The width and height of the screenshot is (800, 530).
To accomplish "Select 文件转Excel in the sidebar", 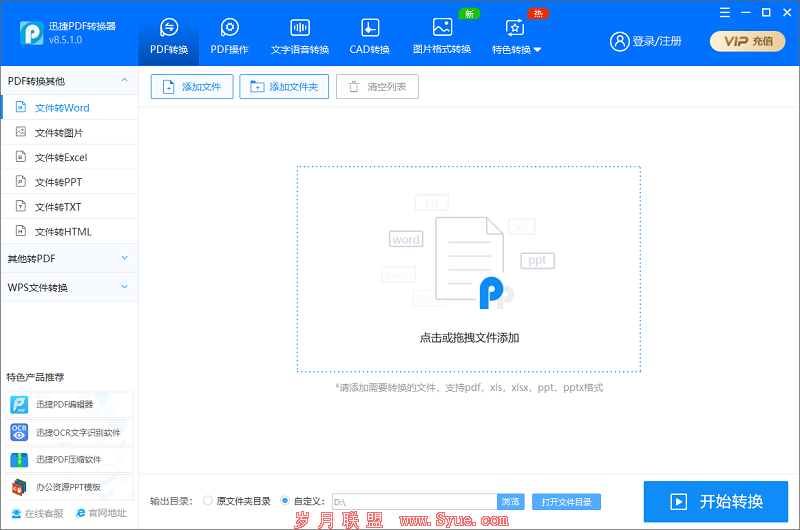I will click(70, 157).
